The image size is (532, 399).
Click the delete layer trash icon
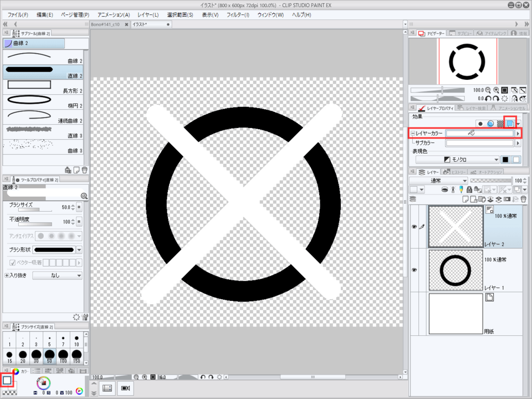point(523,199)
